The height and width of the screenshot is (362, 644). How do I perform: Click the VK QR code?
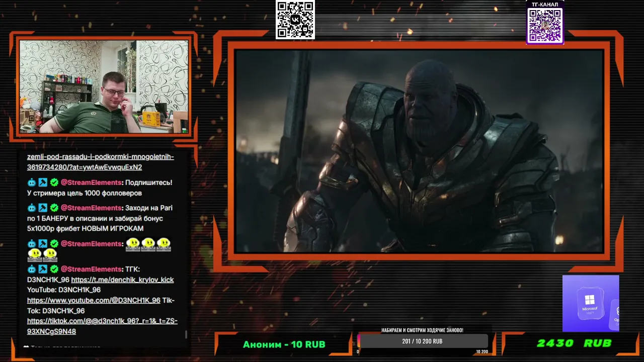tap(295, 20)
